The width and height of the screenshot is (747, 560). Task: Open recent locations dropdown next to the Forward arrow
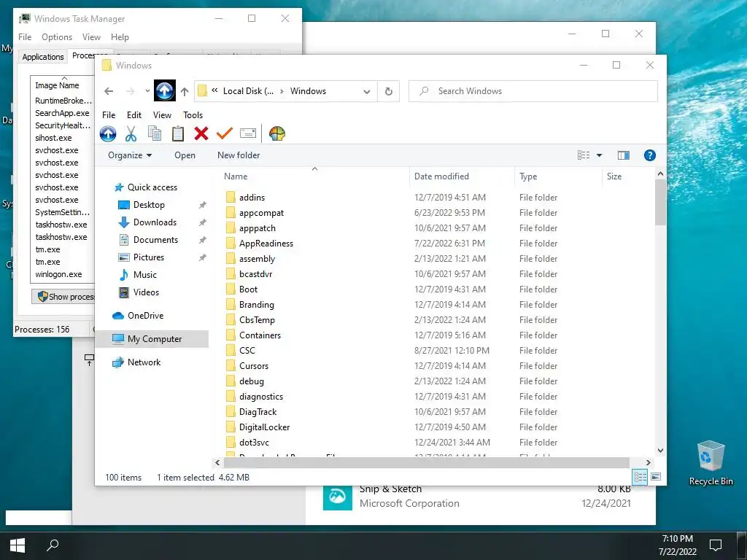coord(147,91)
